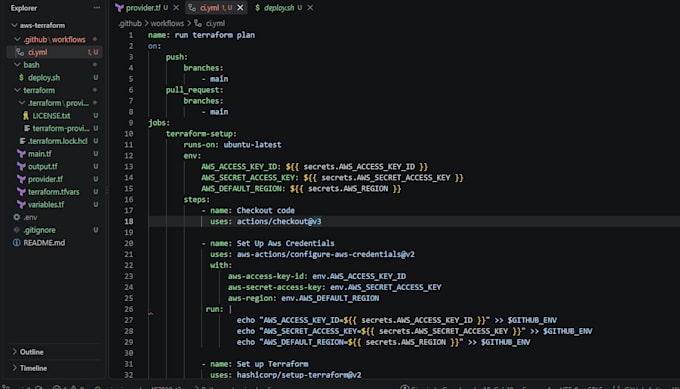Click the Terraform icon beside terraform.tfvars
This screenshot has width=680, height=389.
click(21, 192)
